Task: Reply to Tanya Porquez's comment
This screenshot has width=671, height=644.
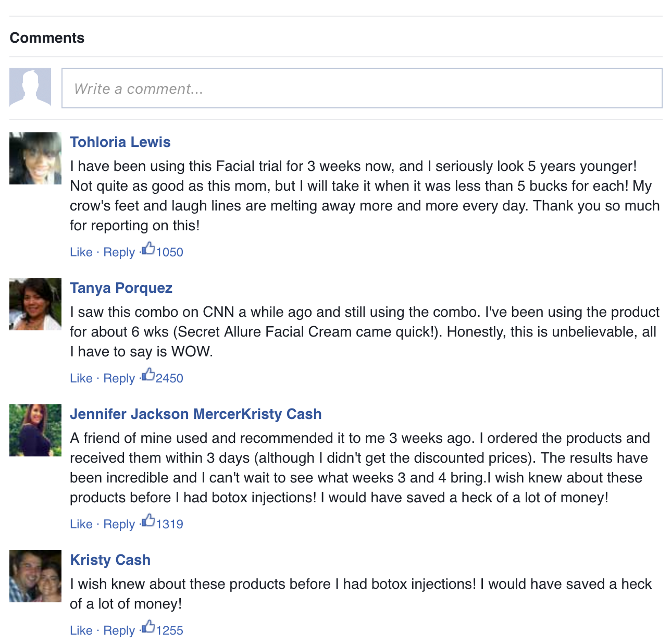Action: 119,378
